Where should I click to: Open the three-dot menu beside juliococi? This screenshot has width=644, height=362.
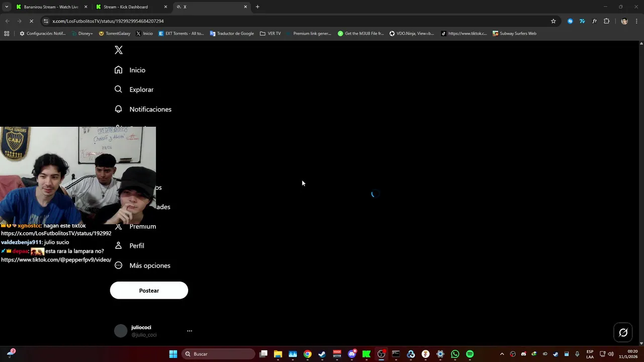190,331
